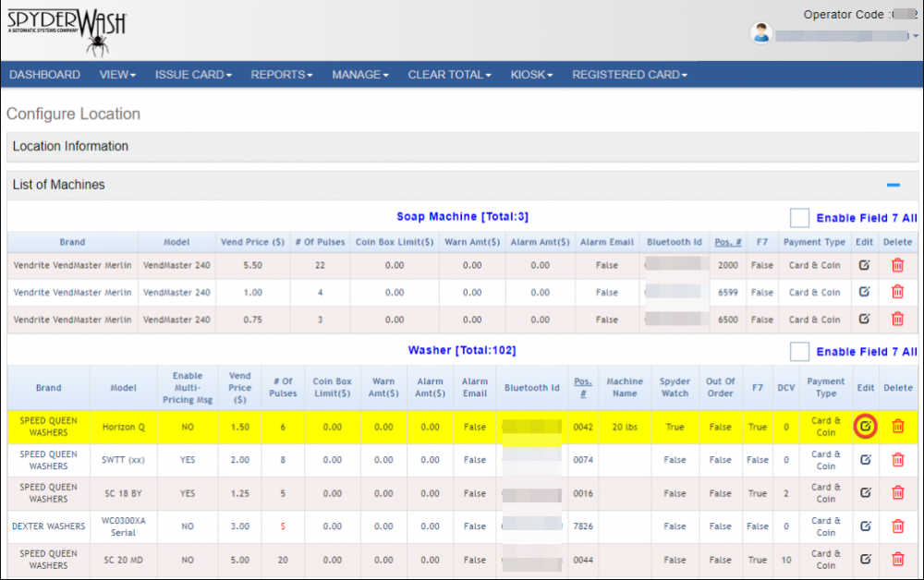Open the ISSUE CARD menu
The width and height of the screenshot is (924, 580).
[192, 75]
